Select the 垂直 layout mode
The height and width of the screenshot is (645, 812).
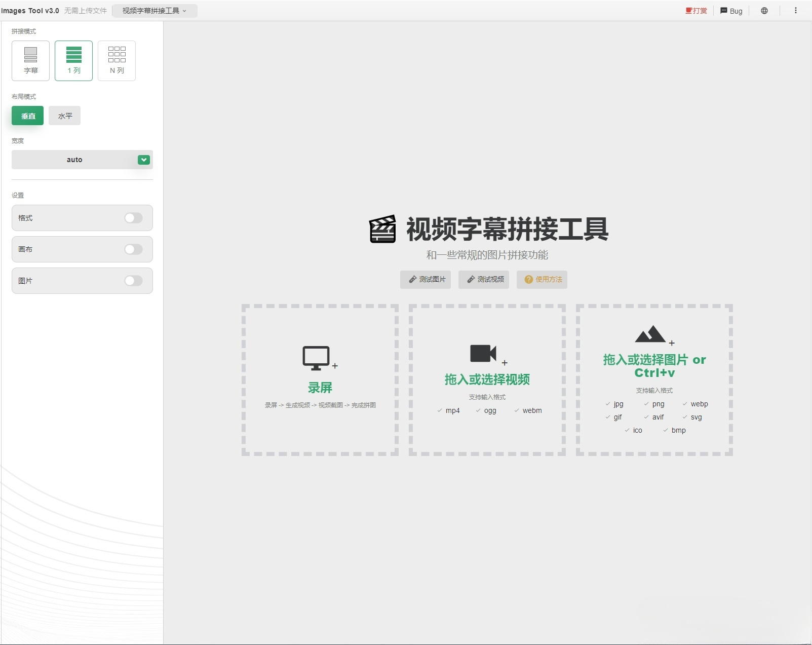[27, 115]
